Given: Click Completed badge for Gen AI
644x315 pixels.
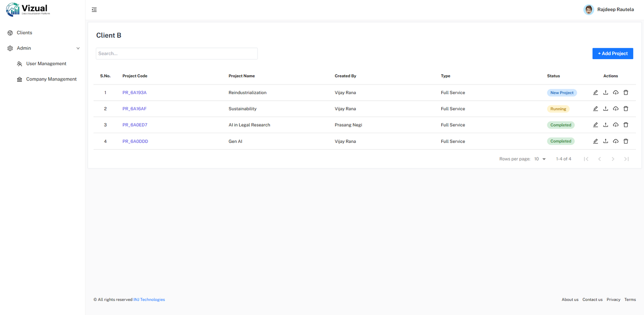Looking at the screenshot, I should coord(561,141).
